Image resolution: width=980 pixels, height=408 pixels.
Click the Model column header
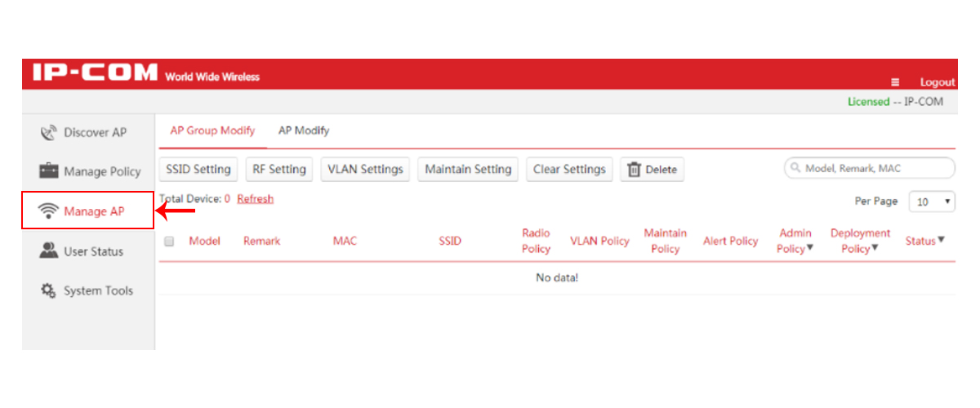[x=204, y=241]
